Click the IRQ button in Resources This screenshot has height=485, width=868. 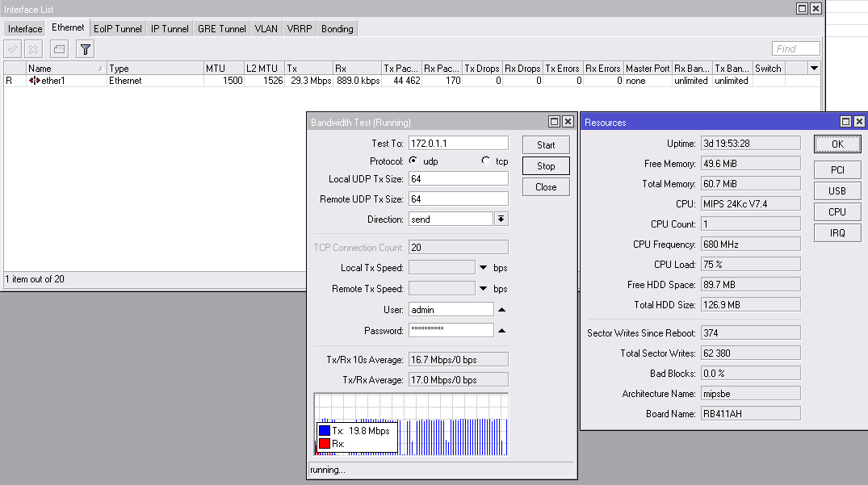pos(837,232)
